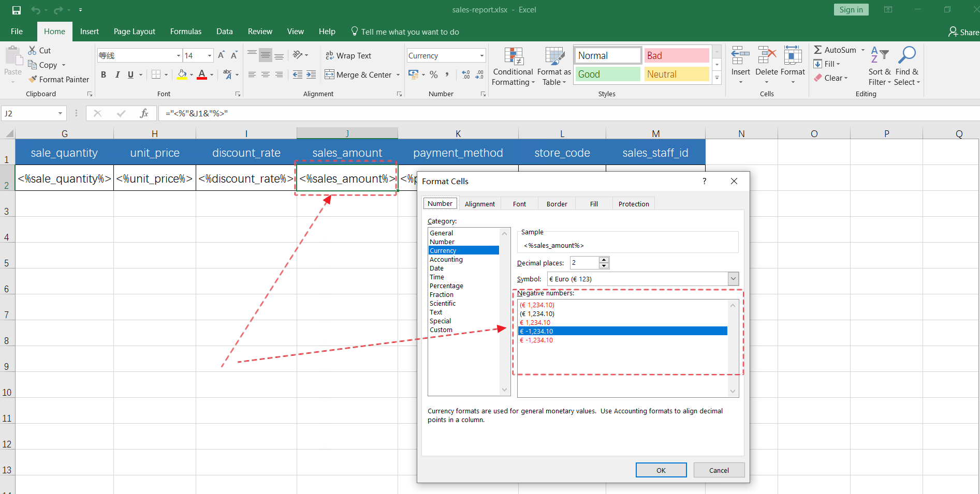Toggle Underline formatting

[x=130, y=74]
